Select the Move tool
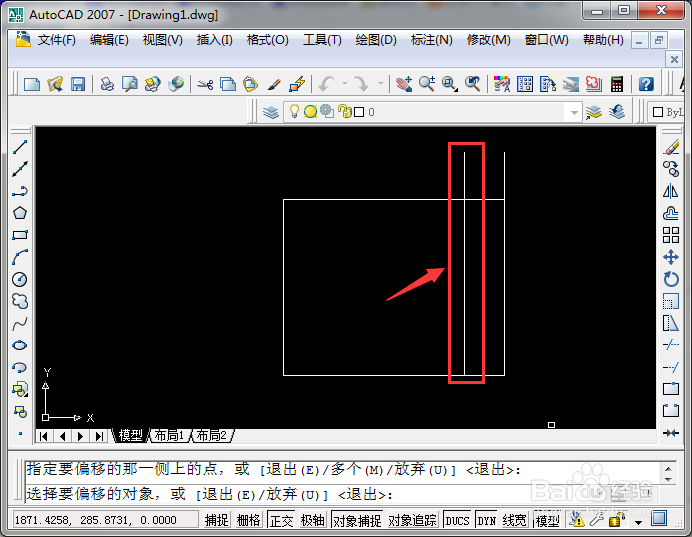The height and width of the screenshot is (537, 692). [x=671, y=257]
